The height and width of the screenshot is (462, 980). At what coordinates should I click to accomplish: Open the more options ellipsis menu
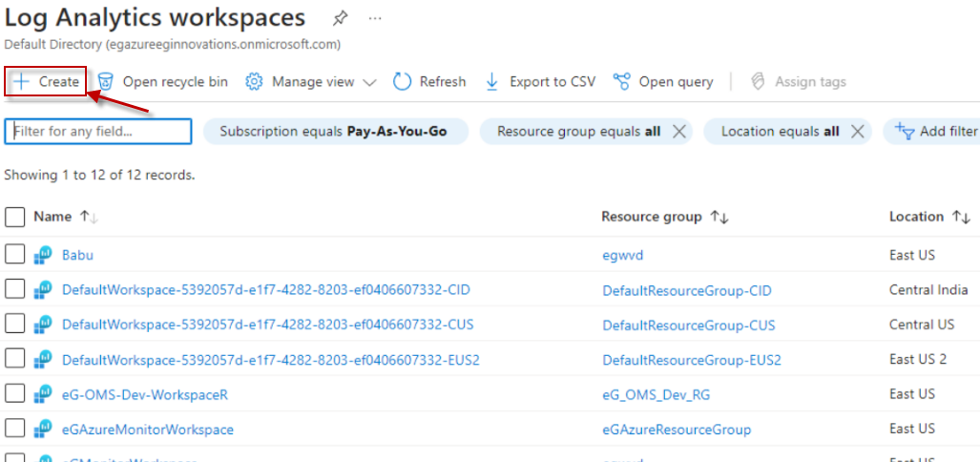(x=375, y=18)
